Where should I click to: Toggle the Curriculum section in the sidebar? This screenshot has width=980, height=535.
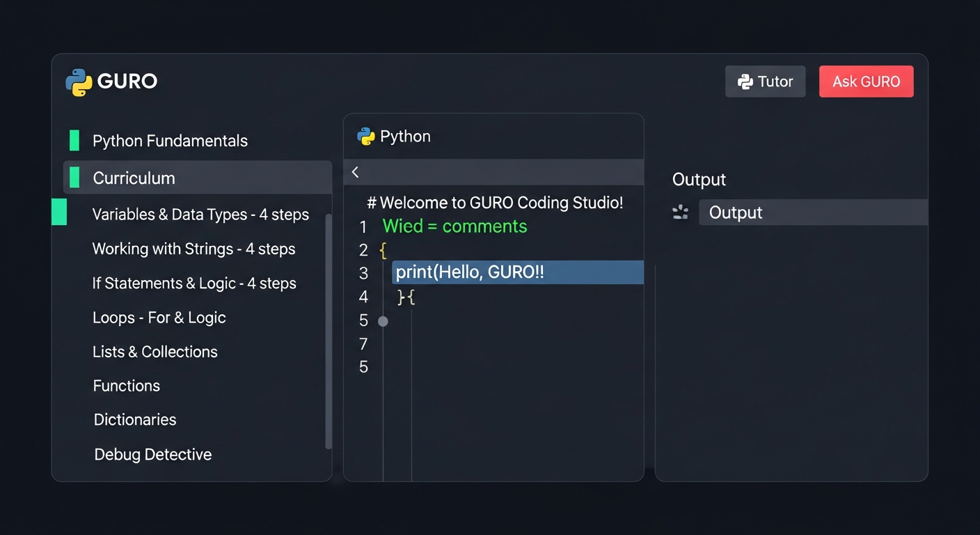tap(134, 178)
